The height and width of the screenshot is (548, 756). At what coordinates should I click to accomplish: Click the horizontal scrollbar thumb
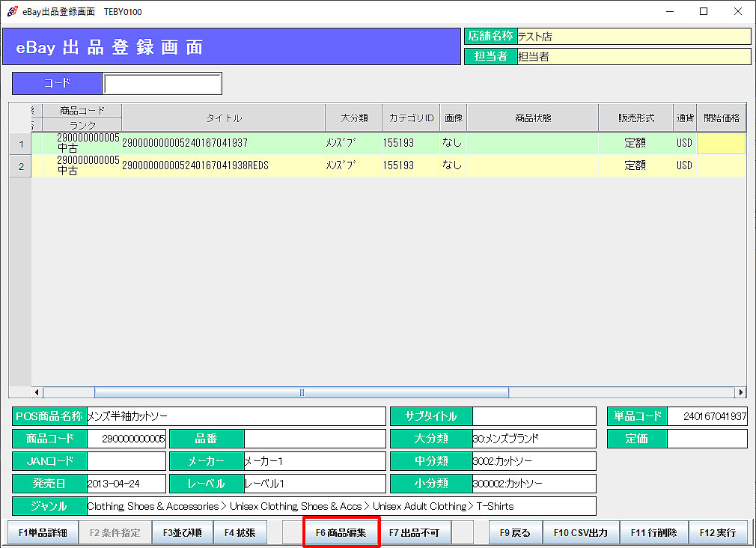[301, 392]
